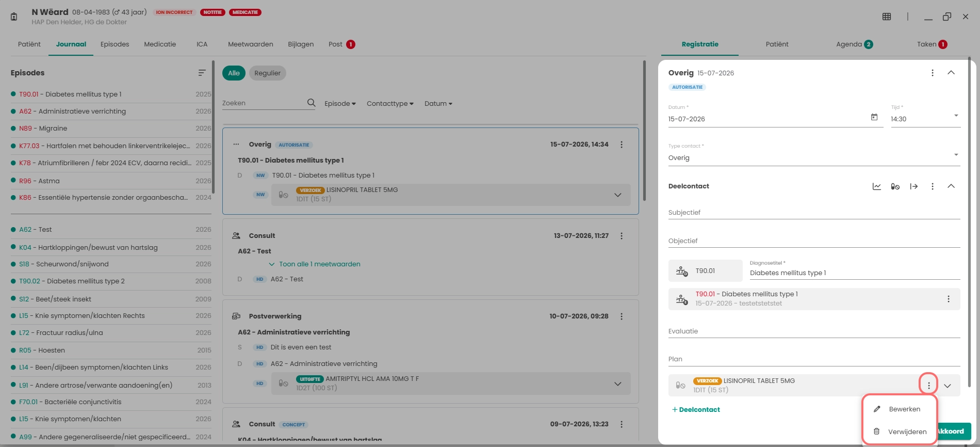Open the Overig registration three-dot menu
Viewport: 980px width, 447px height.
click(x=933, y=73)
